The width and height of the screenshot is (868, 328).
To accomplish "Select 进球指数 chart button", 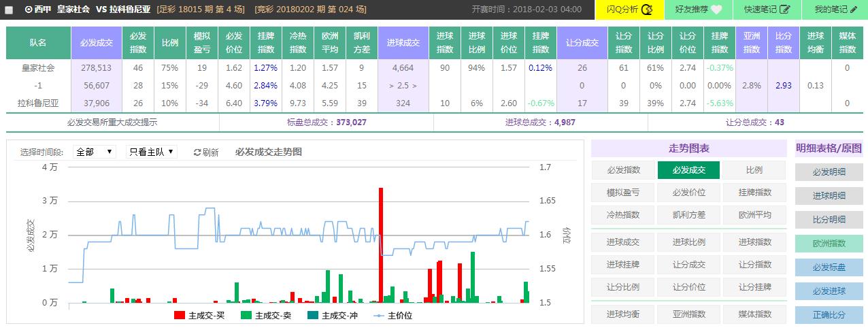I will pos(754,242).
